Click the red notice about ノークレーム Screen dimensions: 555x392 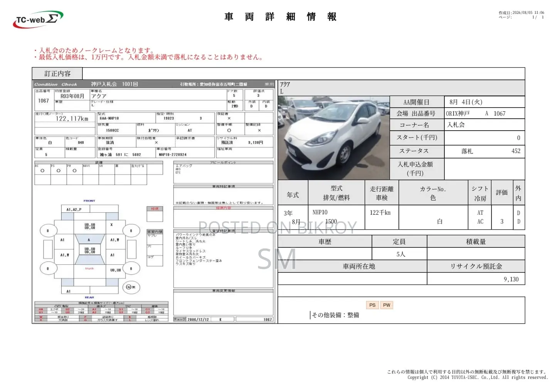click(94, 50)
